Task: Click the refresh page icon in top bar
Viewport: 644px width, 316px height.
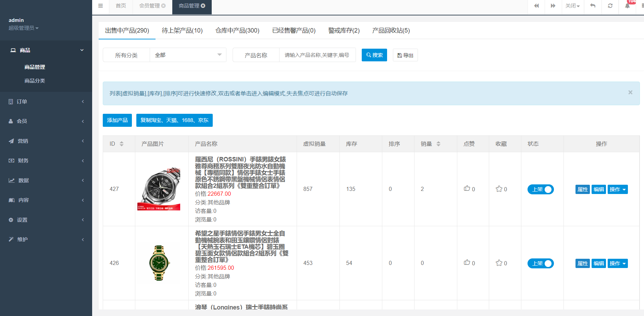Action: pos(610,6)
